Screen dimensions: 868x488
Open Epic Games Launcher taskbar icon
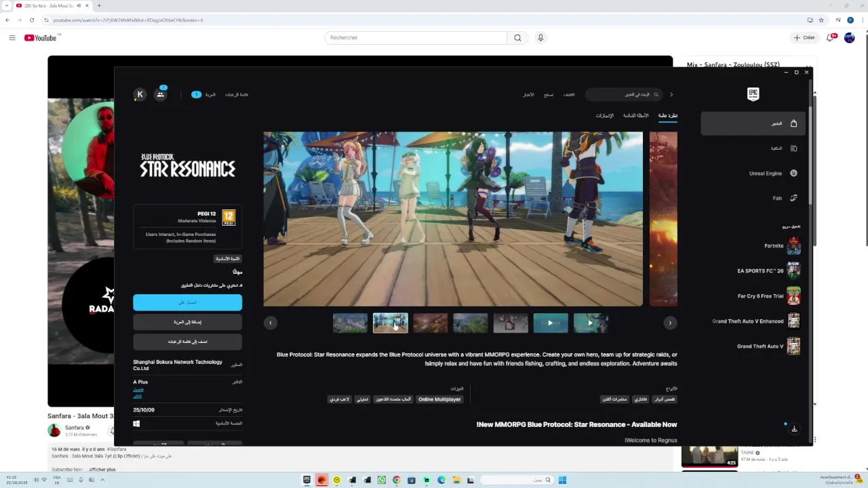pyautogui.click(x=307, y=481)
